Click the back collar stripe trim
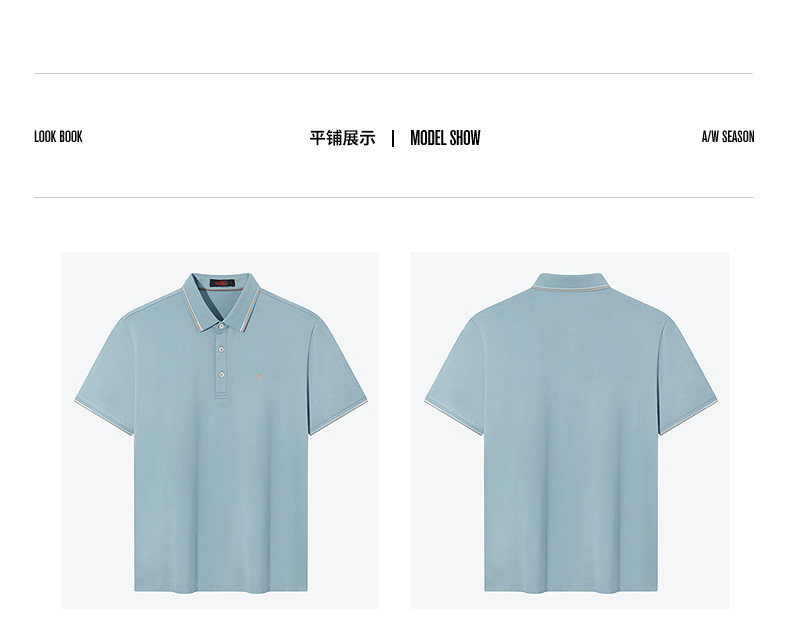This screenshot has height=618, width=790. point(570,290)
